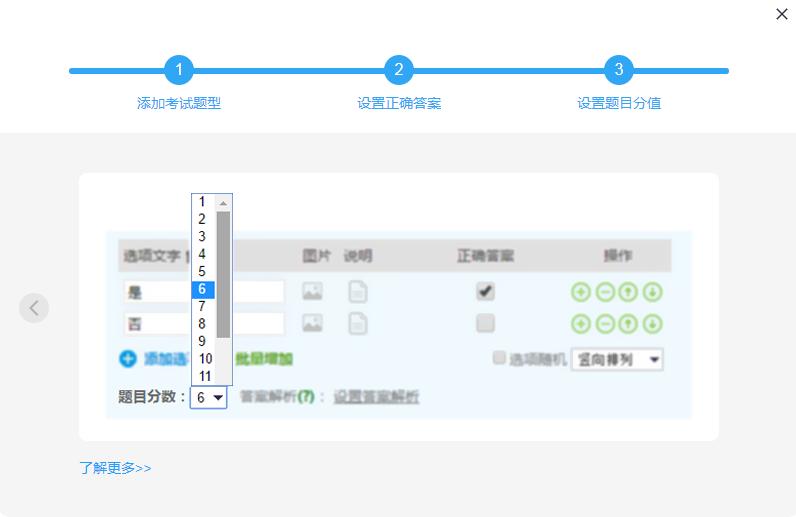
Task: Click the description document icon in row 是
Action: click(x=358, y=292)
